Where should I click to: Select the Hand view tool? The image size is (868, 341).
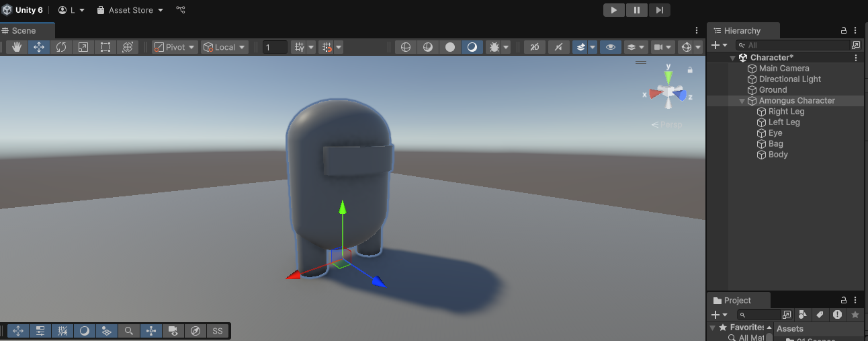click(17, 47)
